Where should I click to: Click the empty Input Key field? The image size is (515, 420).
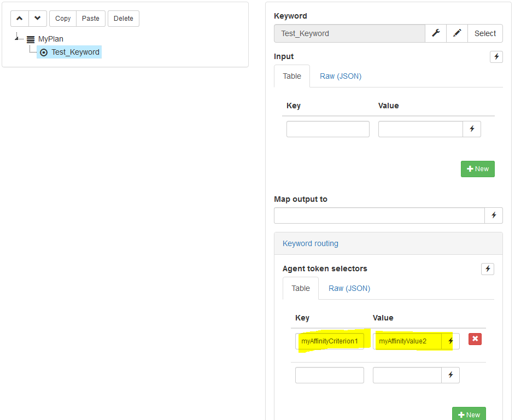[x=328, y=129]
